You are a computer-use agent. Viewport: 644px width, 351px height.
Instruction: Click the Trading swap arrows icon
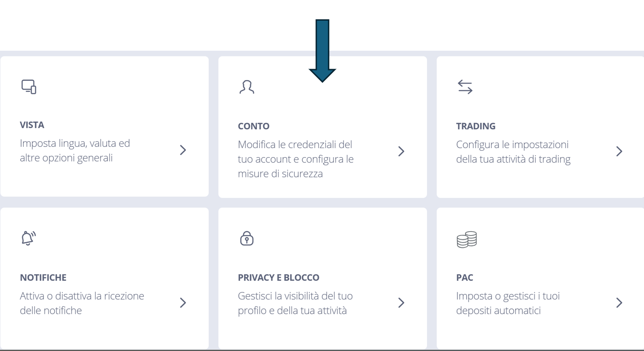pos(465,87)
